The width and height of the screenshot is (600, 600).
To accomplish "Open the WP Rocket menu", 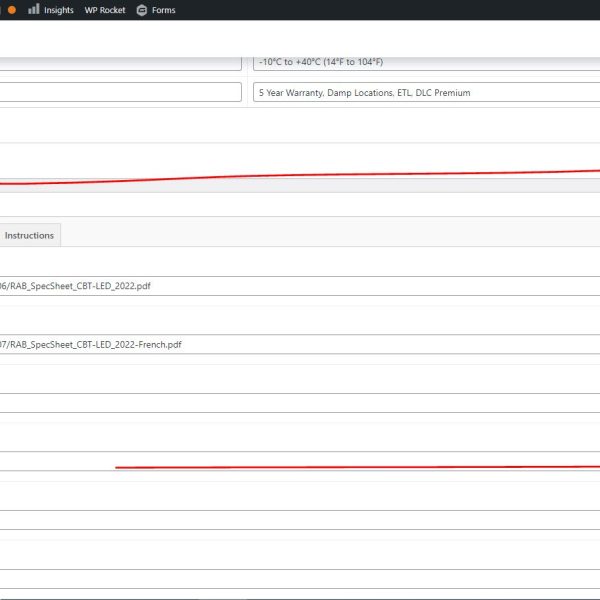I will (105, 10).
